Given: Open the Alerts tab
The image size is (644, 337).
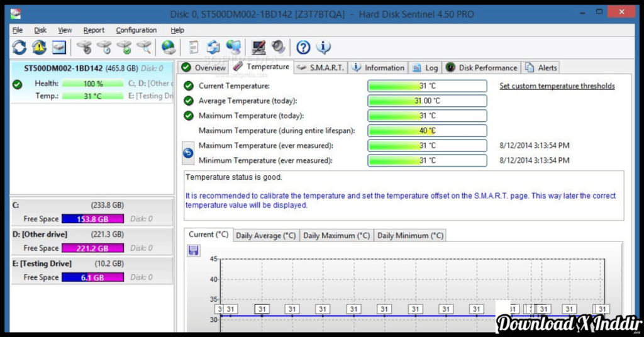Looking at the screenshot, I should coord(541,68).
